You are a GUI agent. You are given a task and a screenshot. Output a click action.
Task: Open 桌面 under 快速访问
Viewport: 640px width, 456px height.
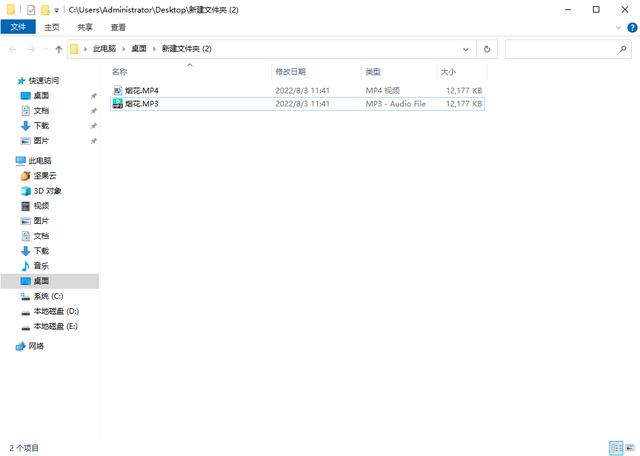point(41,96)
